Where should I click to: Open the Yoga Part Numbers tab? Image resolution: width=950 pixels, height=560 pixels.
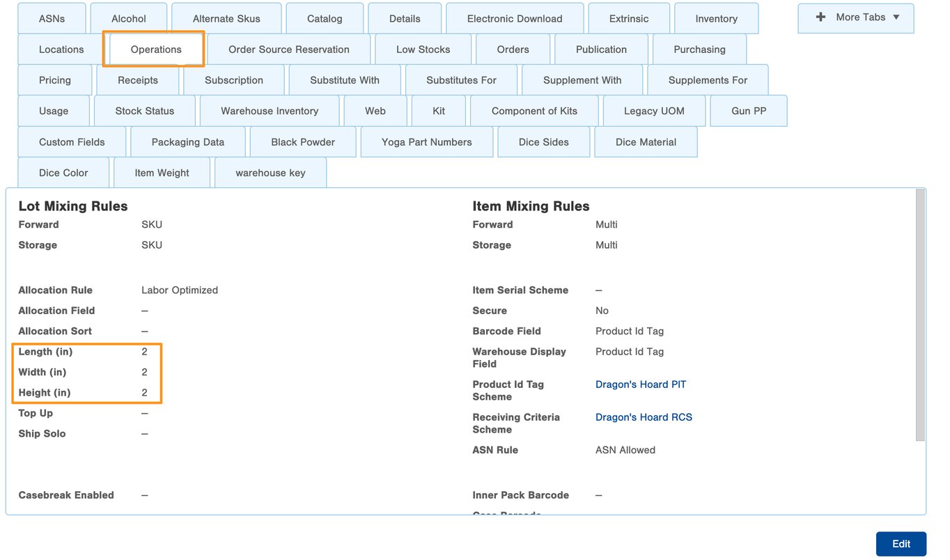tap(426, 142)
